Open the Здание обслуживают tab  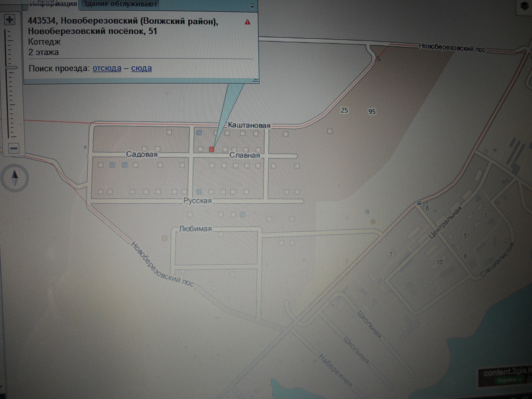(120, 4)
